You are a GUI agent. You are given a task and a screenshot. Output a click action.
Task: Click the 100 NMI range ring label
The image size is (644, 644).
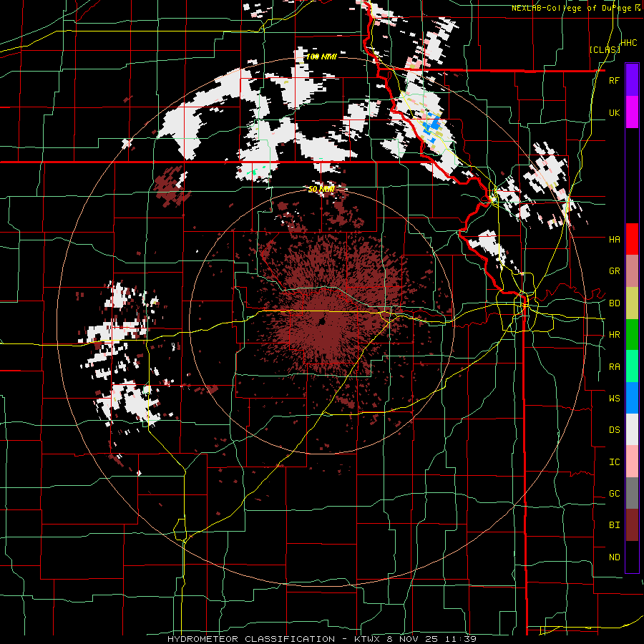(x=321, y=57)
